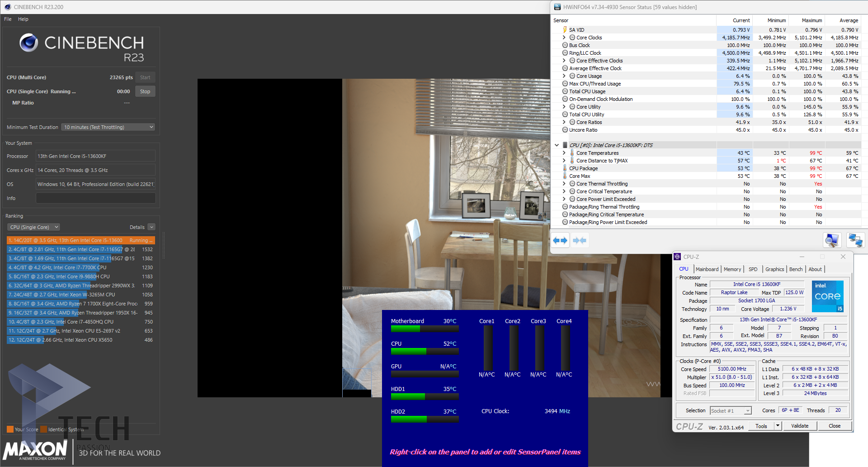
Task: Click the Intel Core i5 logo in CPU-Z
Action: 827,296
